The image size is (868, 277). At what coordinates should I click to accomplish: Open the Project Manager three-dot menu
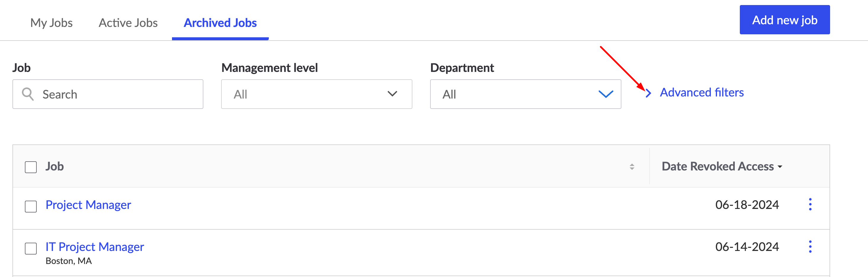point(810,204)
